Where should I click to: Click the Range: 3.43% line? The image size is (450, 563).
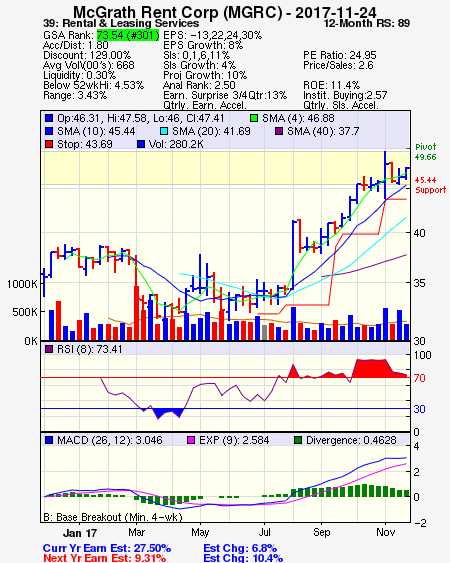coord(75,96)
